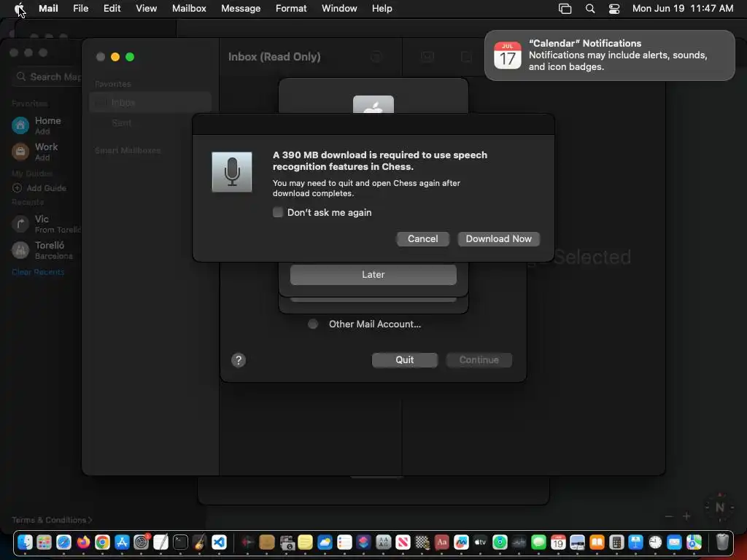Open GarageBand from the Dock

coord(200,542)
